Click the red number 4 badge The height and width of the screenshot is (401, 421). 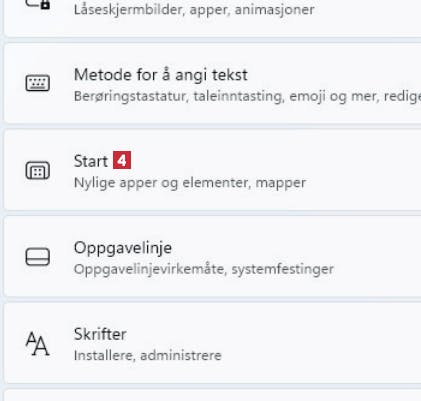click(122, 160)
